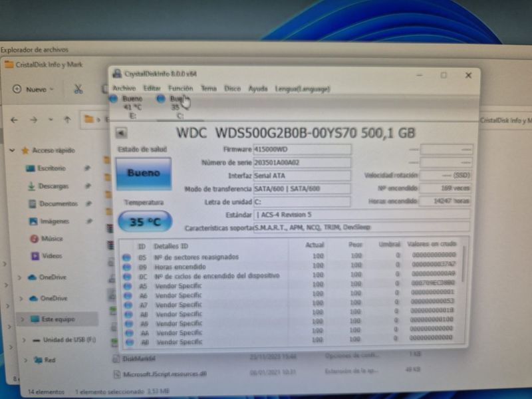Viewport: 532px width, 399px height.
Task: Select Nº de ciclos de encendido del dispositivo
Action: click(x=217, y=276)
